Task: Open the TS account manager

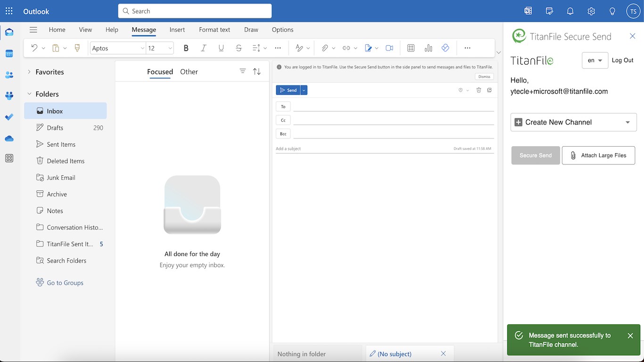Action: point(633,11)
